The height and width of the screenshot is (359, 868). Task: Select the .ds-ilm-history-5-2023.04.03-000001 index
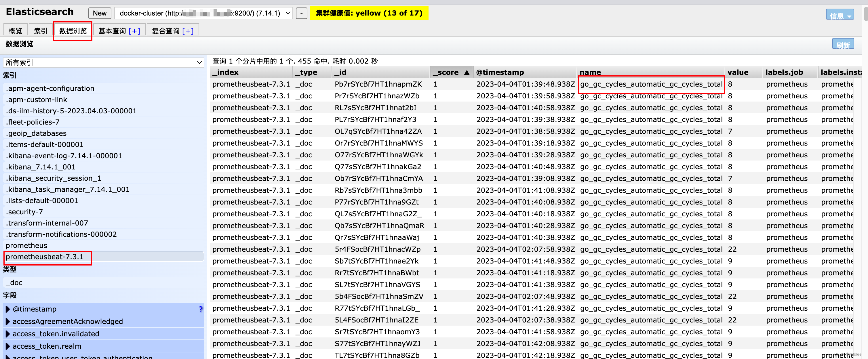pos(103,111)
